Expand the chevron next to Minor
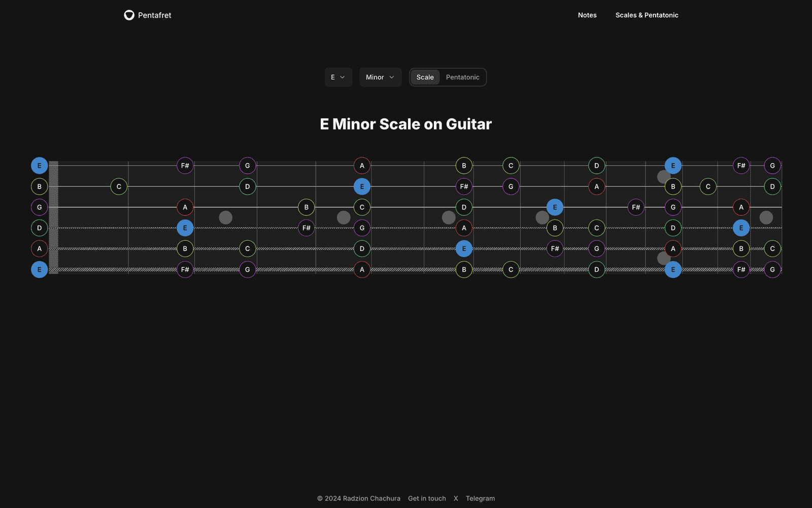812x508 pixels. 391,77
